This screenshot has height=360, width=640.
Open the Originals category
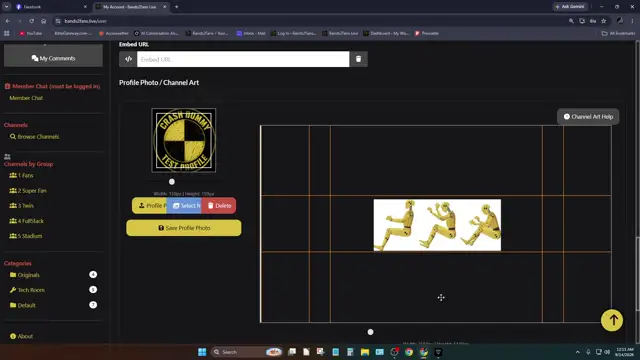point(25,275)
